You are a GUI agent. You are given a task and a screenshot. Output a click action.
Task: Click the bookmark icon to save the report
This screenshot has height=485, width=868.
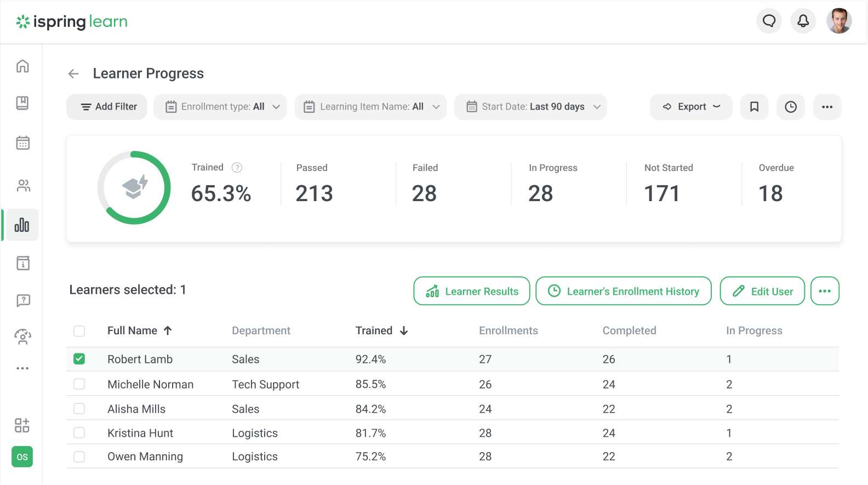click(x=754, y=107)
